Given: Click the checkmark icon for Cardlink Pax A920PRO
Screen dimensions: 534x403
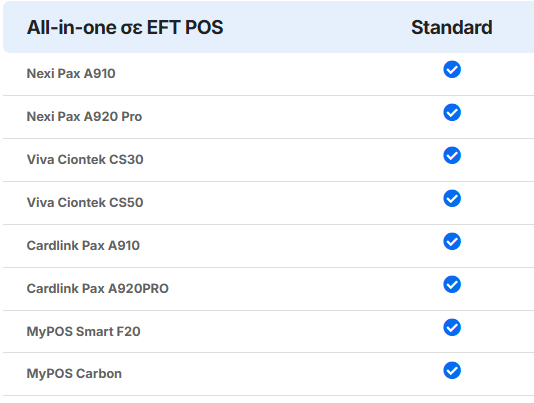Looking at the screenshot, I should pyautogui.click(x=452, y=284).
